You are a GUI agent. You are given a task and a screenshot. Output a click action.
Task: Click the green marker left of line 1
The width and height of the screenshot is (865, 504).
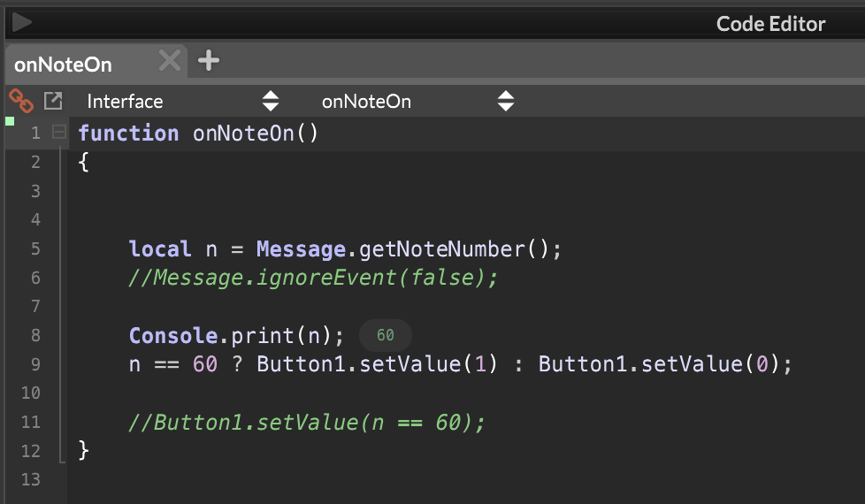[x=10, y=121]
